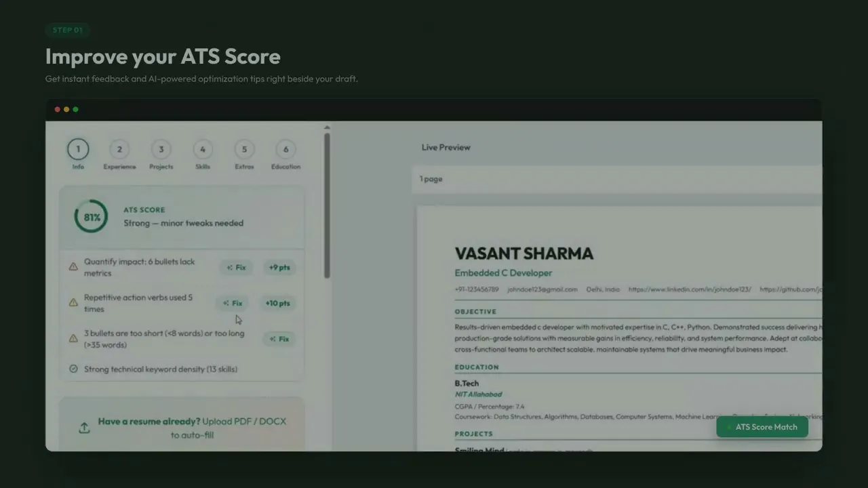Click the green window maximize dot

[x=75, y=109]
